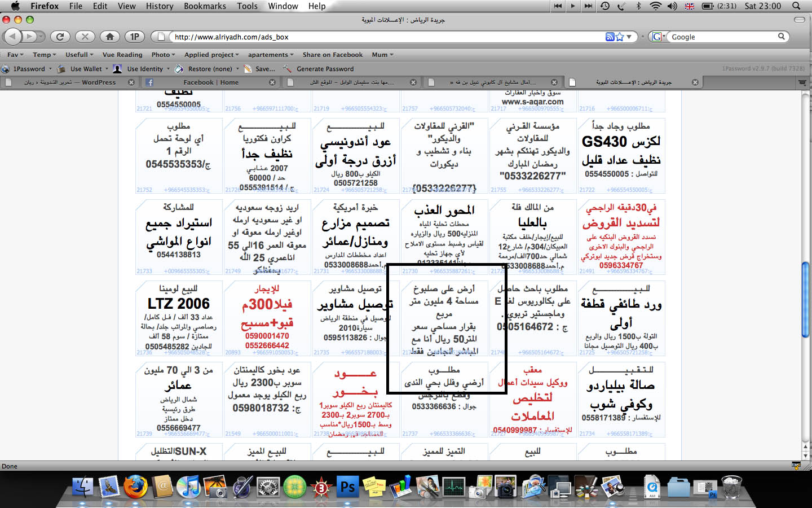Click the Share on Facebook bookmark
The width and height of the screenshot is (812, 508).
pyautogui.click(x=333, y=55)
